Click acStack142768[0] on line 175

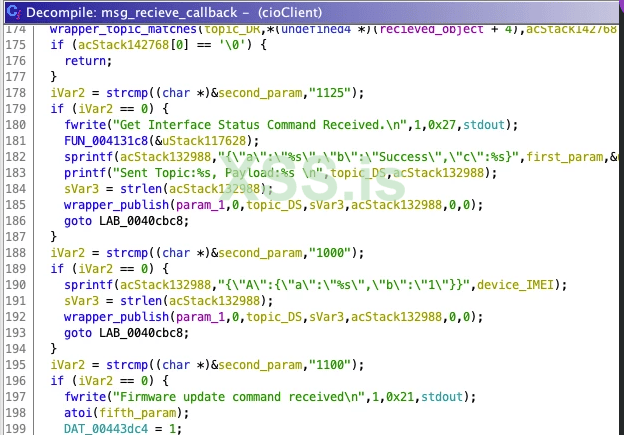tap(134, 45)
